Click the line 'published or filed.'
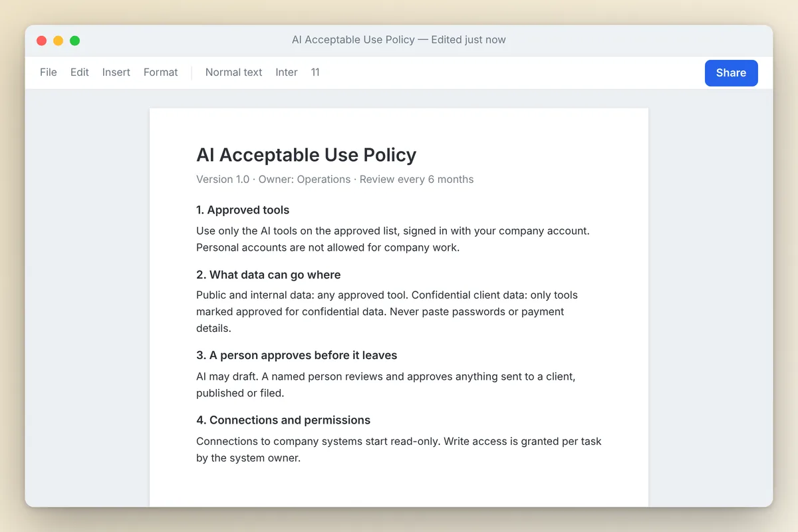The height and width of the screenshot is (532, 798). [x=240, y=393]
